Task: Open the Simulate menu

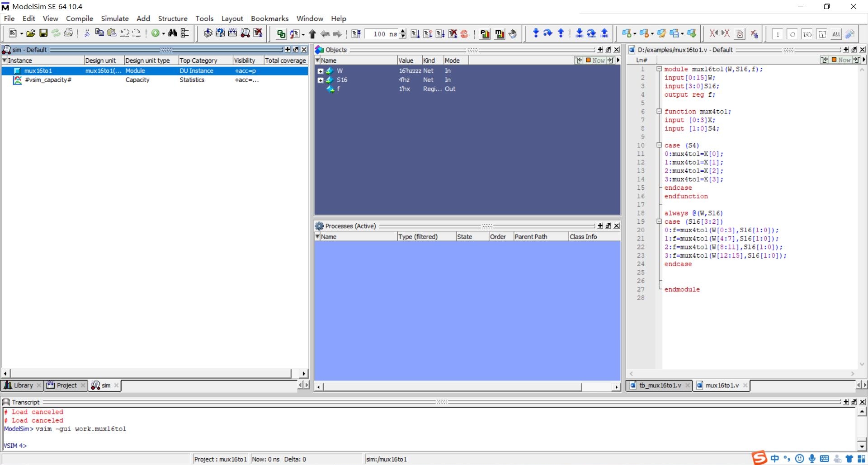Action: [x=114, y=19]
